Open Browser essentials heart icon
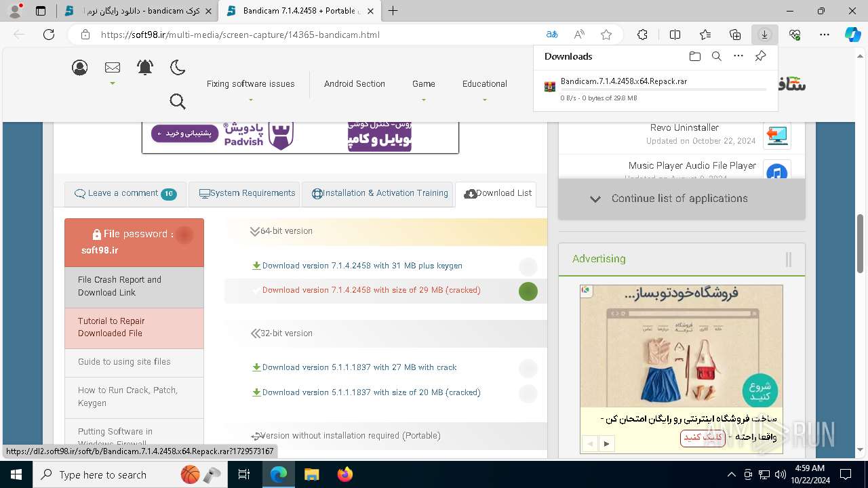The width and height of the screenshot is (868, 488). pos(795,35)
